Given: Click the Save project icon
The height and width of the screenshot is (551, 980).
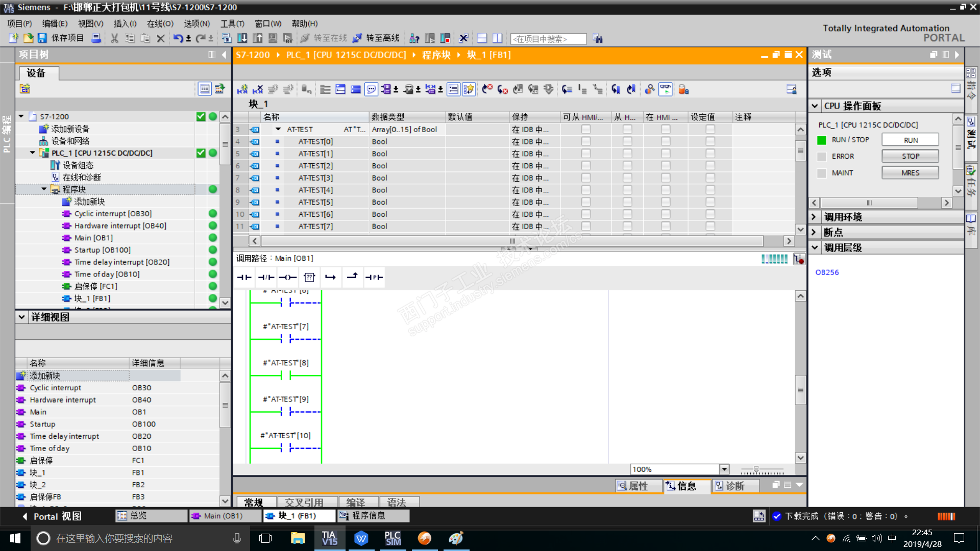Looking at the screenshot, I should (42, 38).
